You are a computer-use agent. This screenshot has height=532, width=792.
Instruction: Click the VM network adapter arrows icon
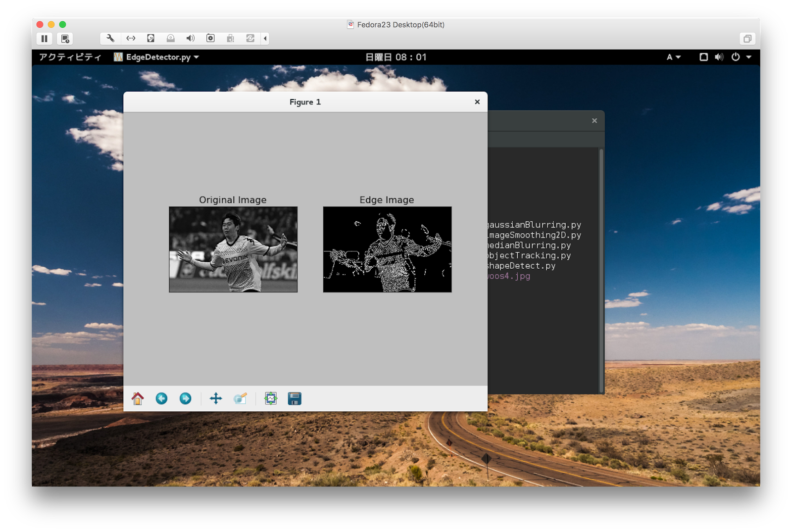coord(131,38)
